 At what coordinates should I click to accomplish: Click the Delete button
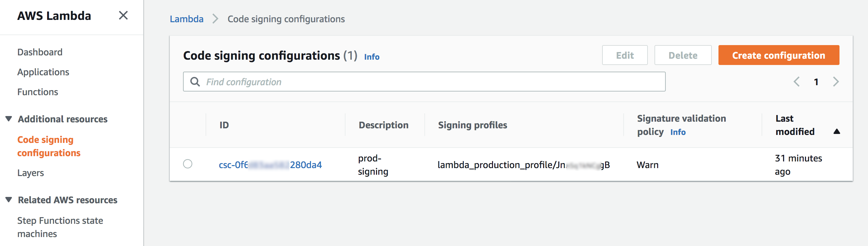point(683,55)
